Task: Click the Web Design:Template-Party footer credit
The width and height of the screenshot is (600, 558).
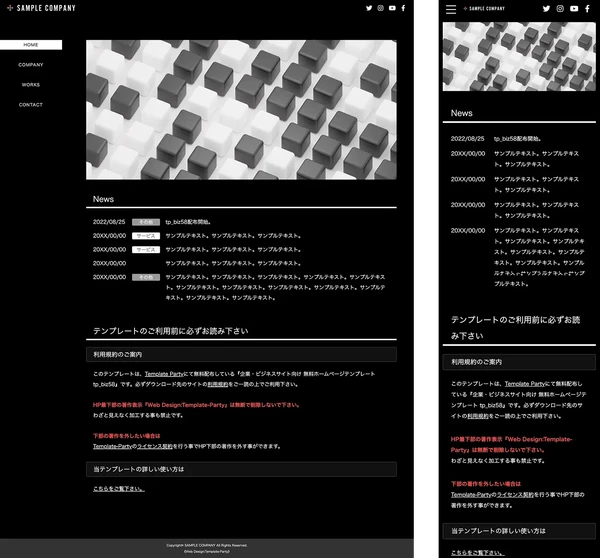Action: pyautogui.click(x=207, y=551)
